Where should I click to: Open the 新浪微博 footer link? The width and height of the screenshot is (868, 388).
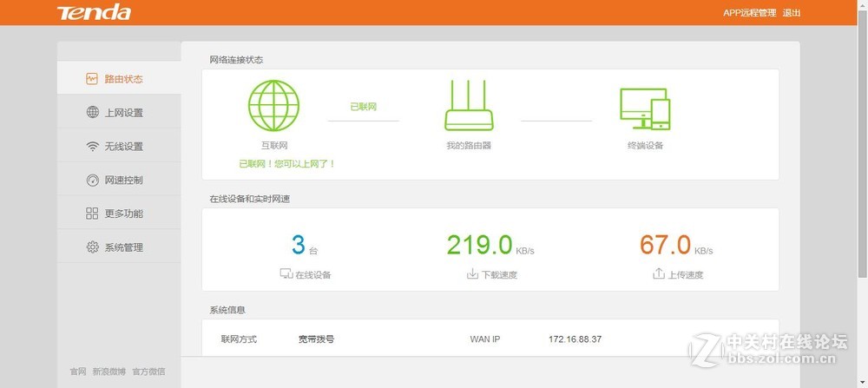(109, 372)
